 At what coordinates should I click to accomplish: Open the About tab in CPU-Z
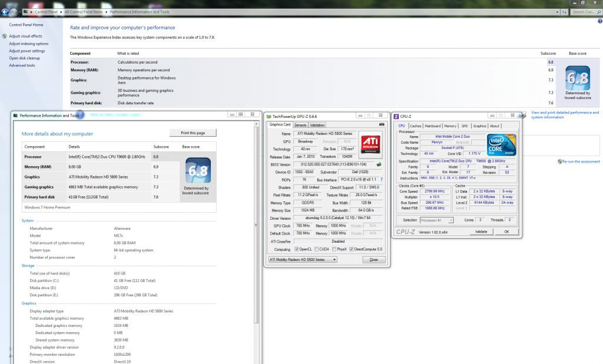coord(495,126)
